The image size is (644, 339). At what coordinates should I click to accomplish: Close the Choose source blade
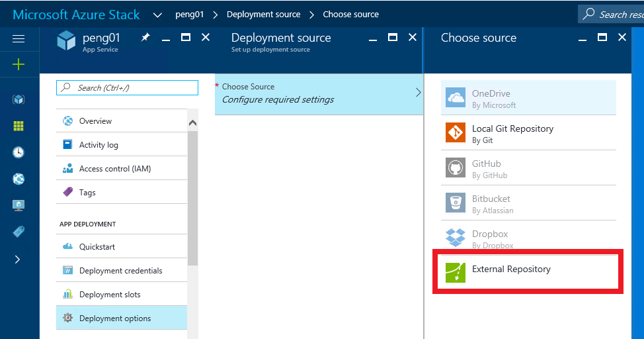click(x=622, y=38)
